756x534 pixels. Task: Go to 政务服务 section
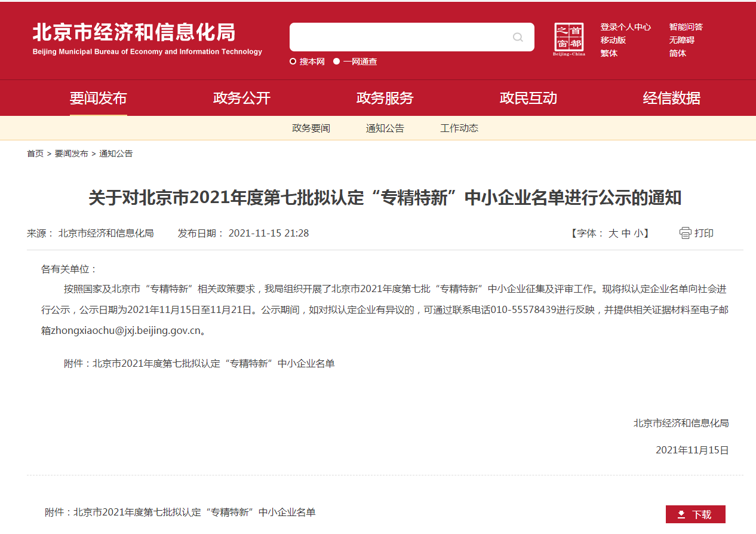[385, 98]
